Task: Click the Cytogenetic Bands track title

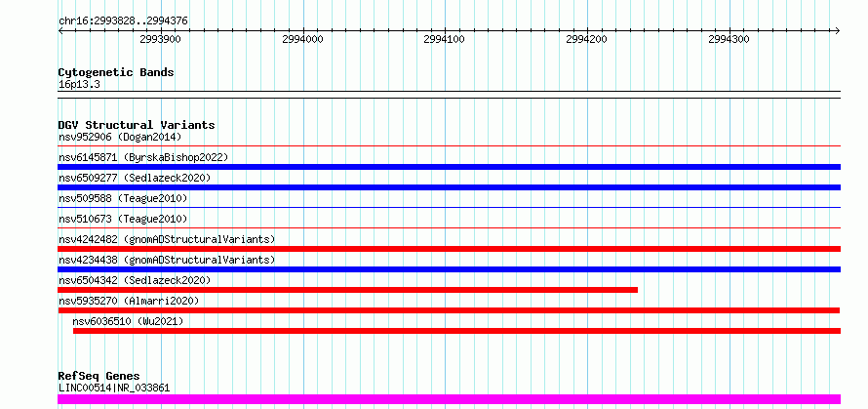Action: pos(116,72)
